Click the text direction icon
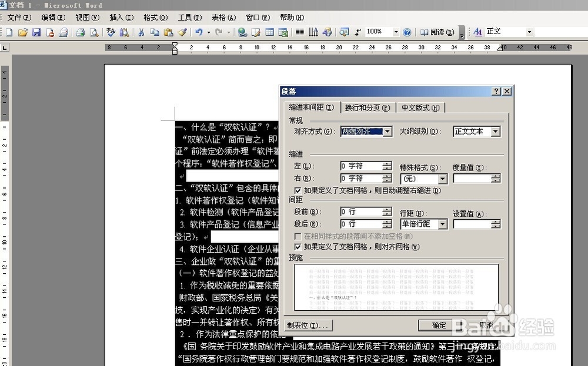 (313, 32)
